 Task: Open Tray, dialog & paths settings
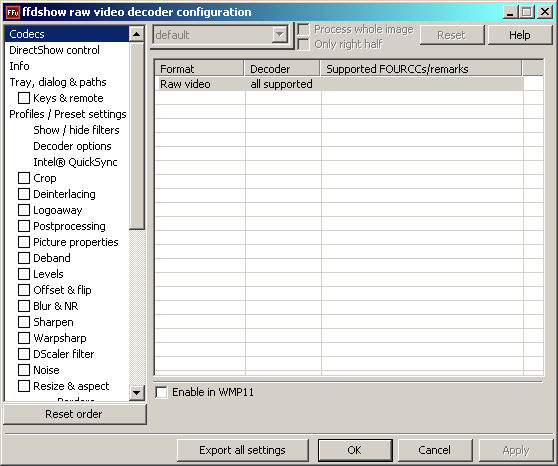pos(58,82)
